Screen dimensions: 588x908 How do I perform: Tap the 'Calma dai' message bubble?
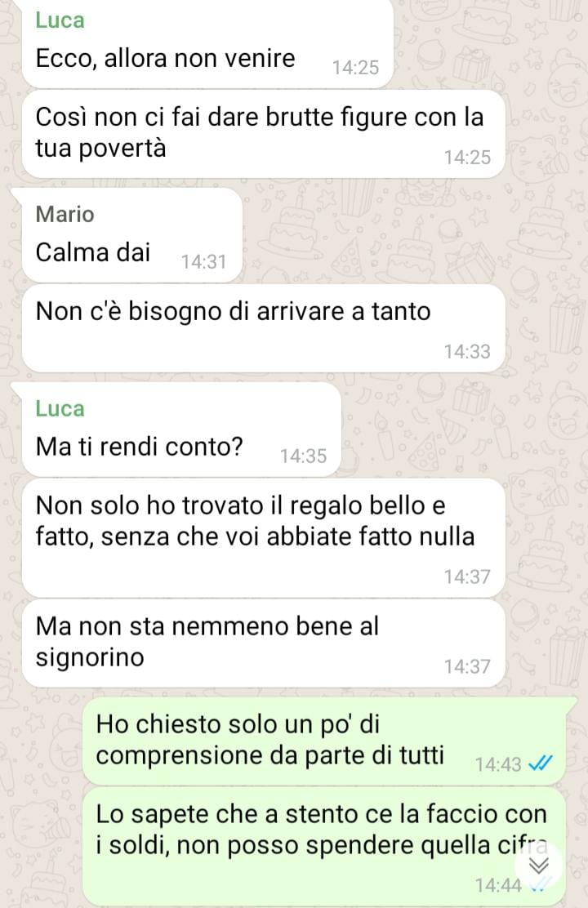click(x=132, y=236)
